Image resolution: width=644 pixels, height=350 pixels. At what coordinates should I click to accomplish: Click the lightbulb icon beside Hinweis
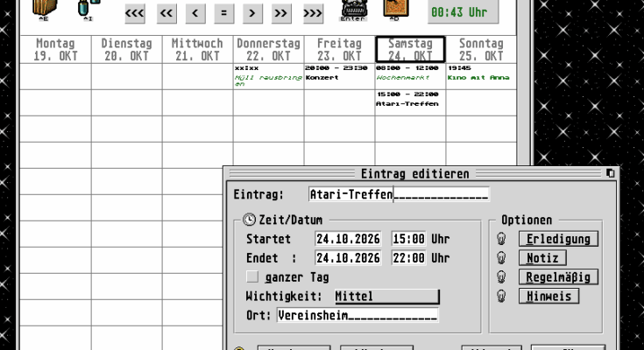pyautogui.click(x=501, y=296)
